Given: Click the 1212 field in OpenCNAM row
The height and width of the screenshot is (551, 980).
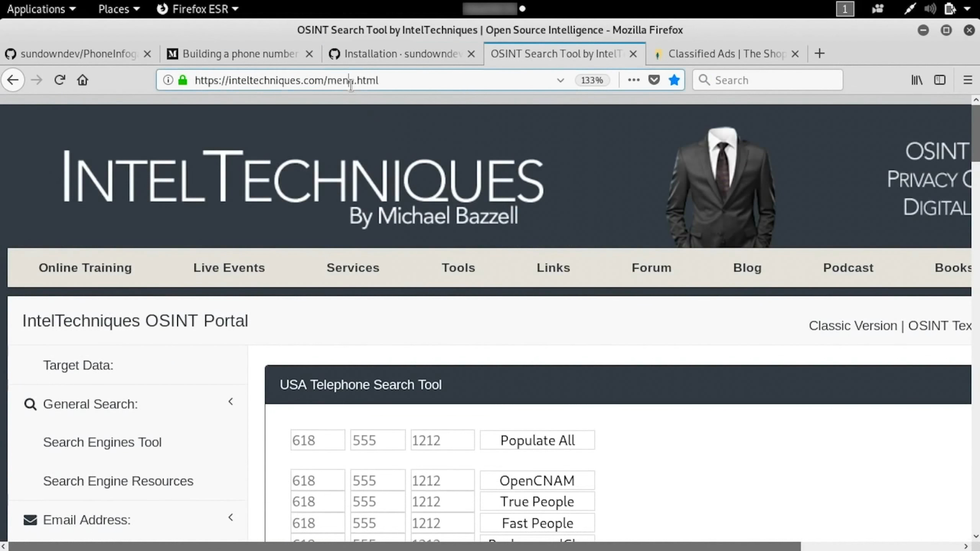Looking at the screenshot, I should pyautogui.click(x=443, y=480).
